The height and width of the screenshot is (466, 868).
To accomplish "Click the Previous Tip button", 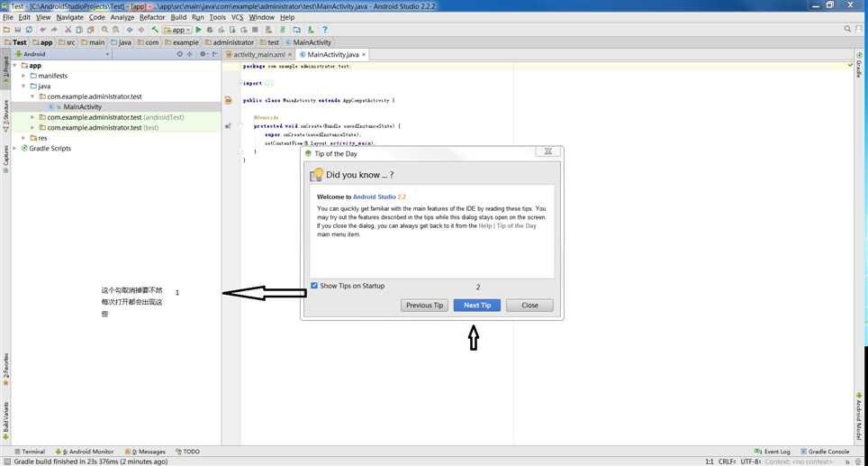I will click(425, 306).
